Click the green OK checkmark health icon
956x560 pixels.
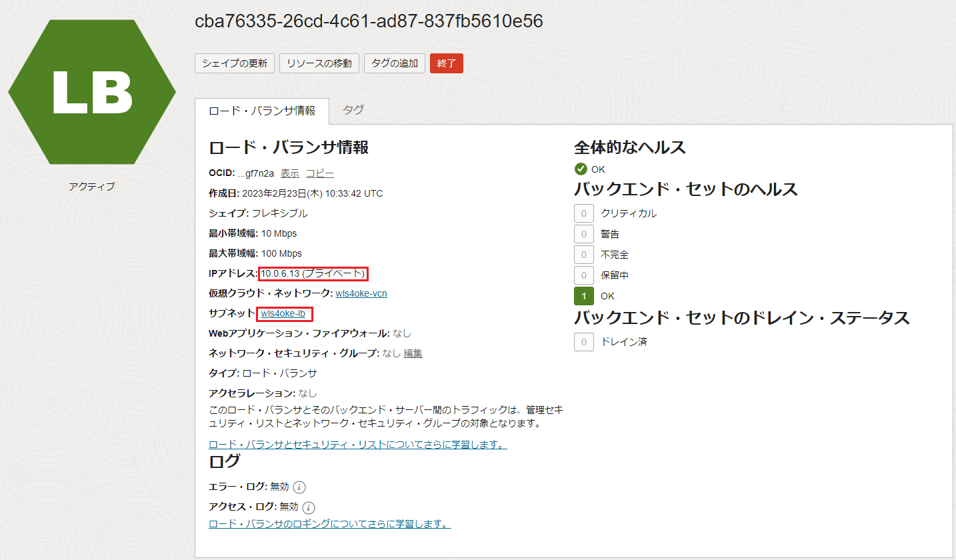tap(581, 169)
